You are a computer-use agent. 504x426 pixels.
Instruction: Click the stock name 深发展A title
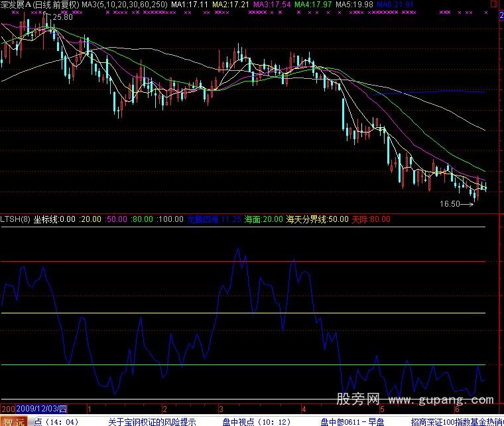[x=15, y=5]
